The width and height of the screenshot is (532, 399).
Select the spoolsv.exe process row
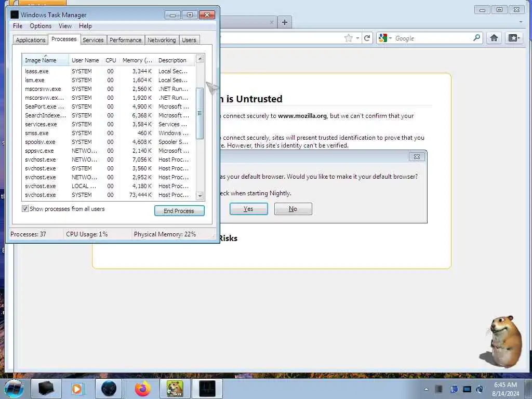click(x=109, y=142)
